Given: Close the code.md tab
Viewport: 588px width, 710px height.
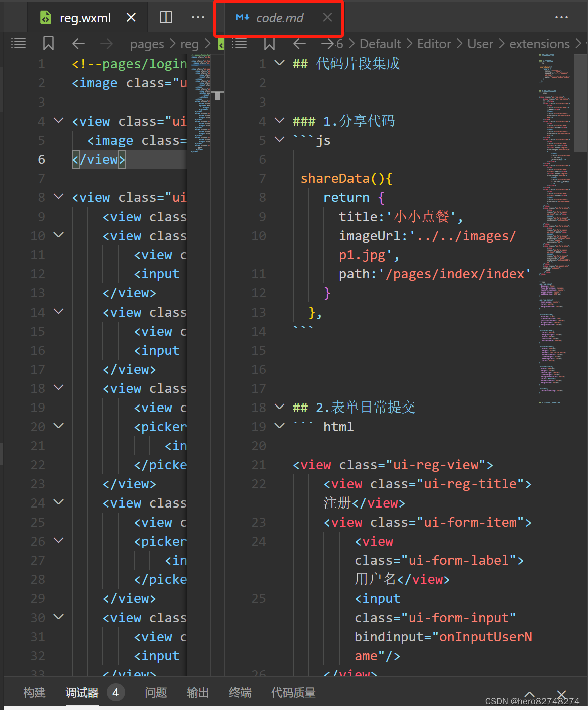Looking at the screenshot, I should [327, 18].
